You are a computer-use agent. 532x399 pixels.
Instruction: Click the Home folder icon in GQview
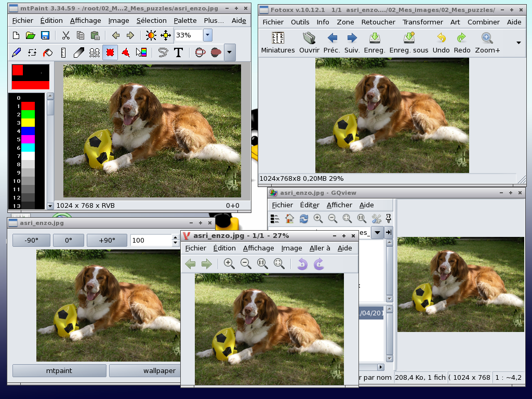coord(289,219)
